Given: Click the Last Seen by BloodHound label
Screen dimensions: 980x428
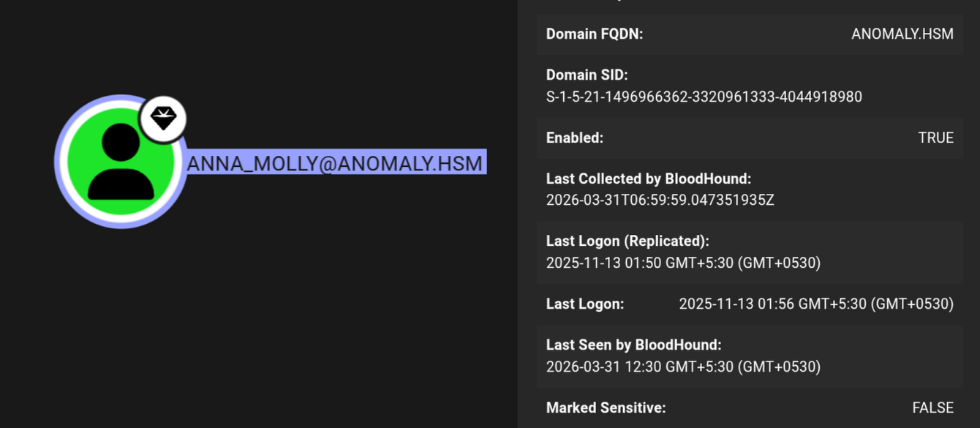Looking at the screenshot, I should [633, 345].
